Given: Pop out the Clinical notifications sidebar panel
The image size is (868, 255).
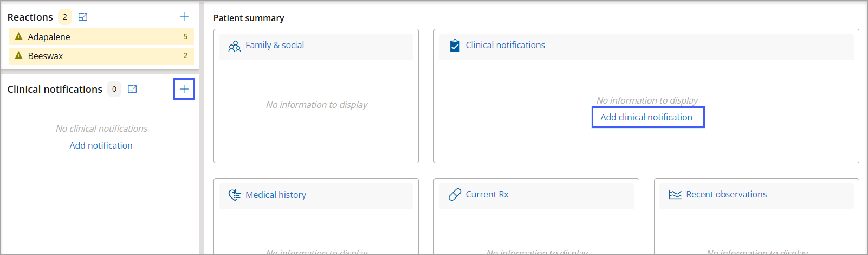Looking at the screenshot, I should click(x=132, y=89).
